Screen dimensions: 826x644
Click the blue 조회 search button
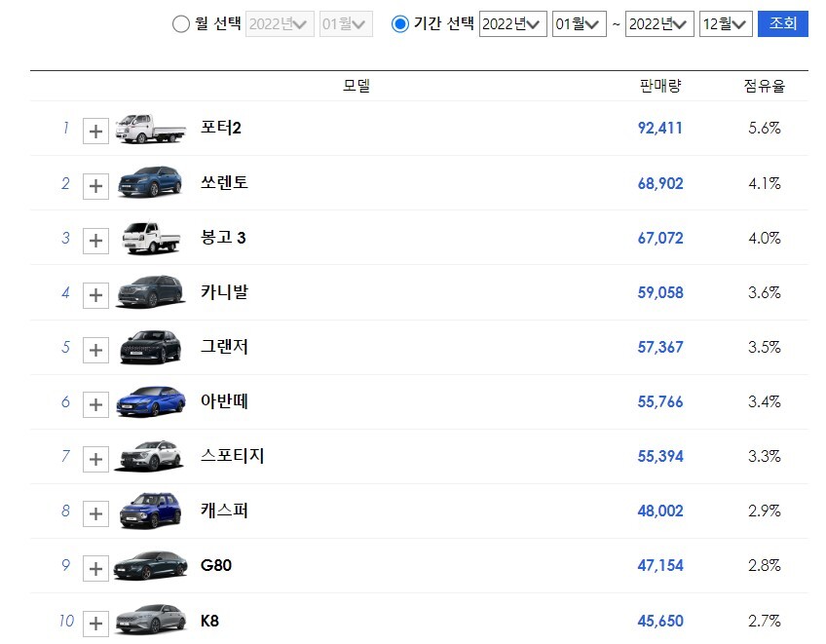783,23
